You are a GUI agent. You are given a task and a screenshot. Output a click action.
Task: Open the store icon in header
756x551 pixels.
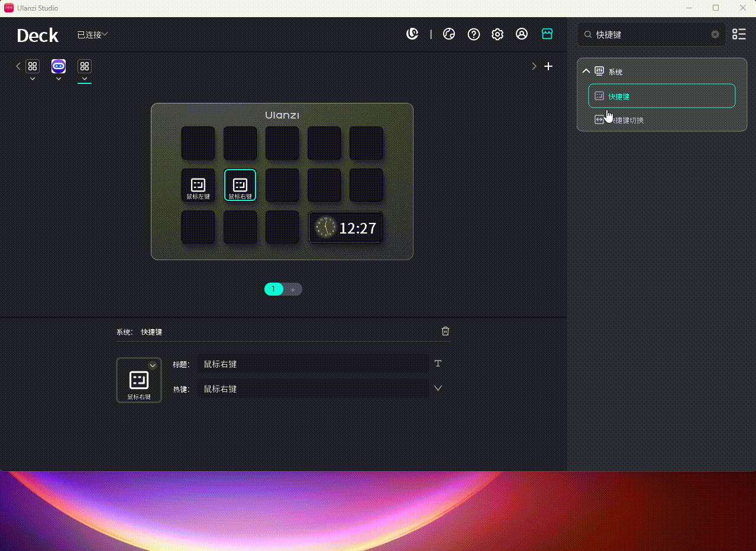[x=547, y=34]
